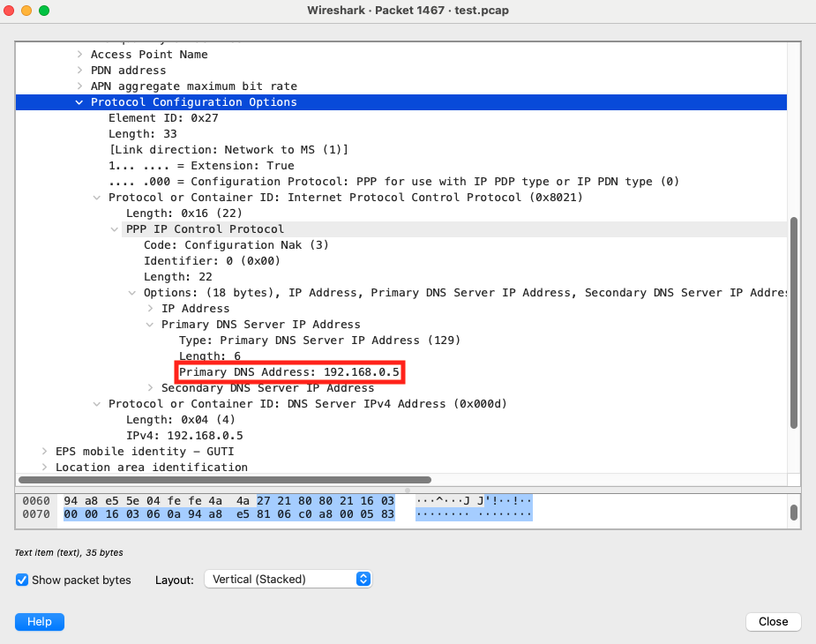Click the Close button

click(x=772, y=621)
